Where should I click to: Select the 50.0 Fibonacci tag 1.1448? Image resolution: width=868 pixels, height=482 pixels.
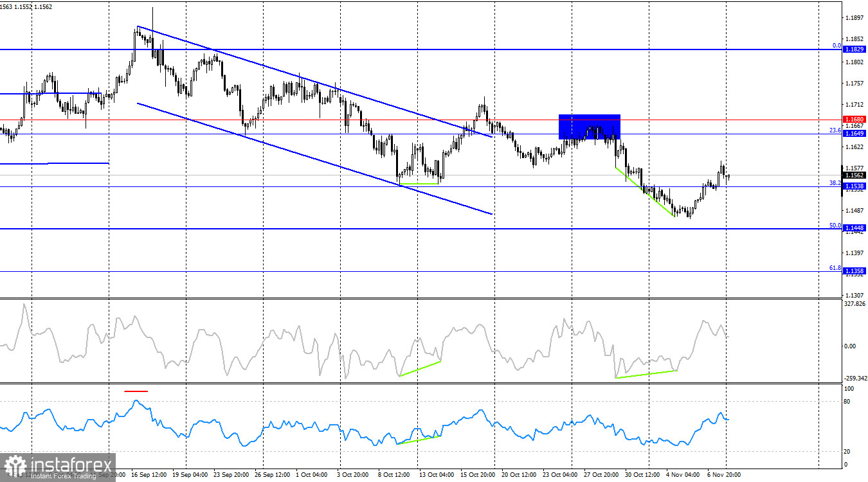coord(855,228)
